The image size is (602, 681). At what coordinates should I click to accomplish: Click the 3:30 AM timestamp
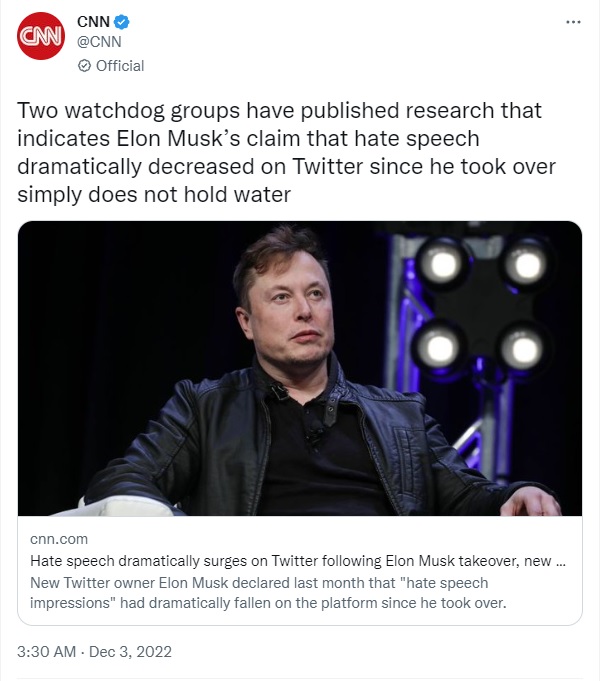point(46,651)
